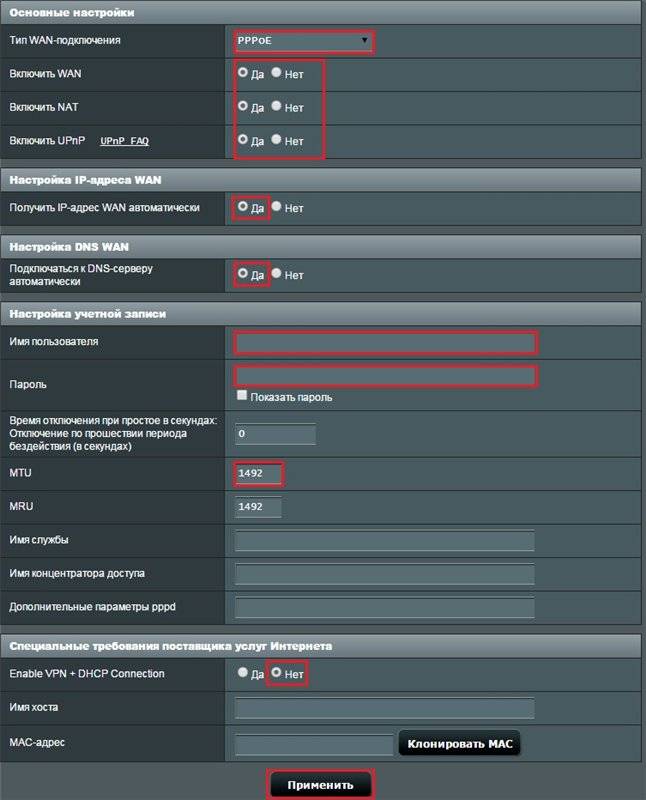Choose 'Нет' for automatic DNS server connection
The image size is (646, 800).
point(277,274)
